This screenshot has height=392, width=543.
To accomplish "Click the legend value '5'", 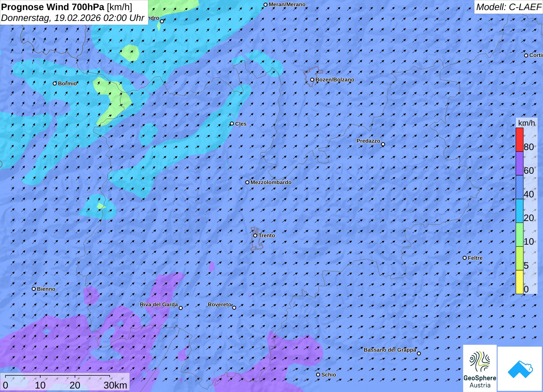I will coord(526,266).
